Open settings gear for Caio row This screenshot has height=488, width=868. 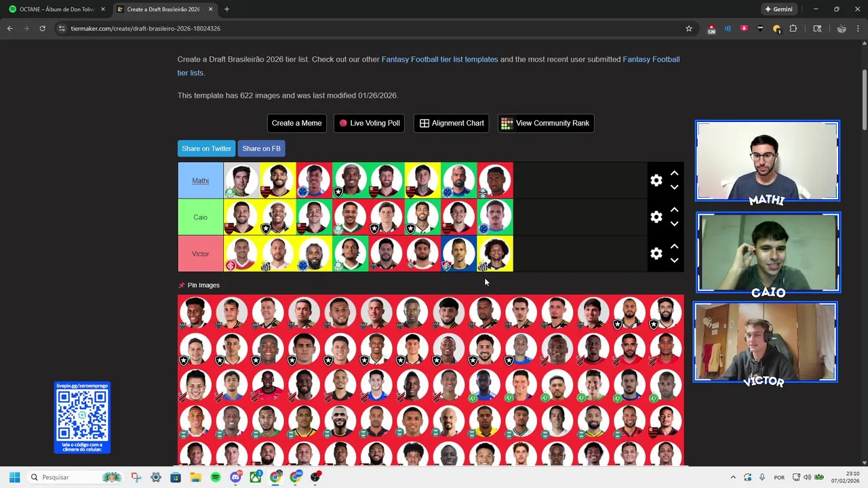(656, 217)
